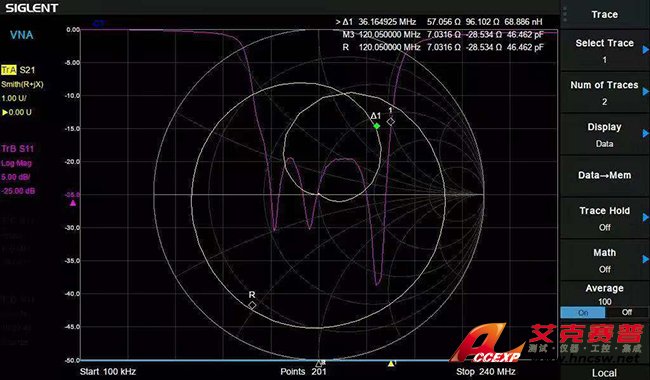Click the green delta marker diamond
The image size is (650, 380).
pos(376,126)
